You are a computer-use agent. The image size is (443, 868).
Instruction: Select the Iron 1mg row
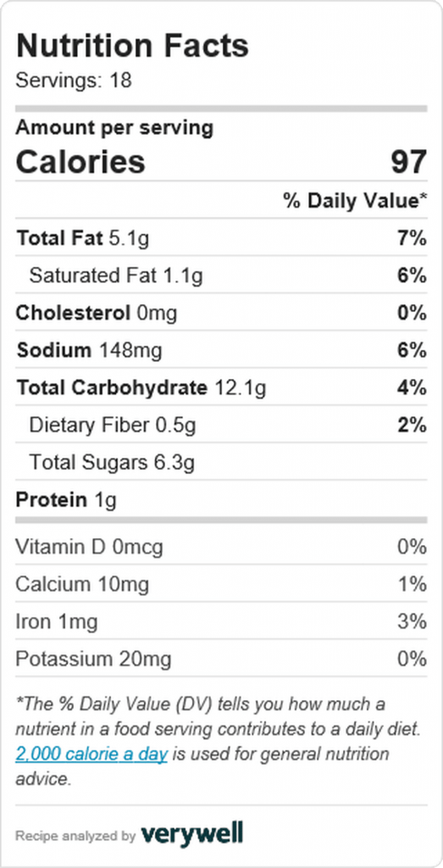coord(221,621)
